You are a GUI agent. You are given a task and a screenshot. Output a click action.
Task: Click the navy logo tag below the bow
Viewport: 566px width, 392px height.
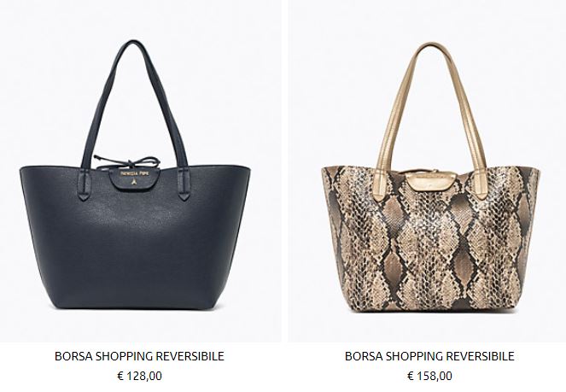[134, 179]
